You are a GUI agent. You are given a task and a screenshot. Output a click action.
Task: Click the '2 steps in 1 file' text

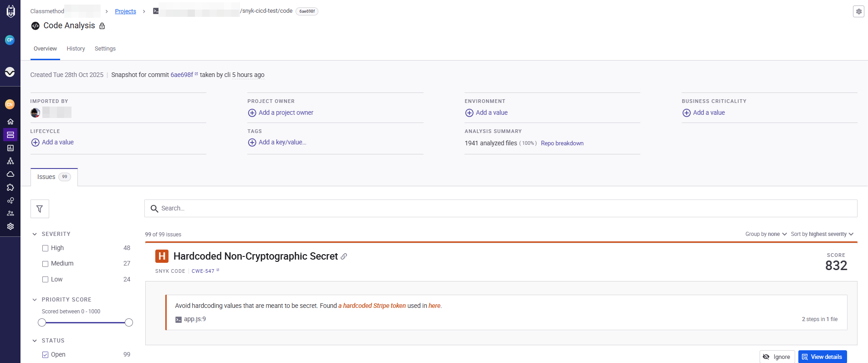[820, 320]
